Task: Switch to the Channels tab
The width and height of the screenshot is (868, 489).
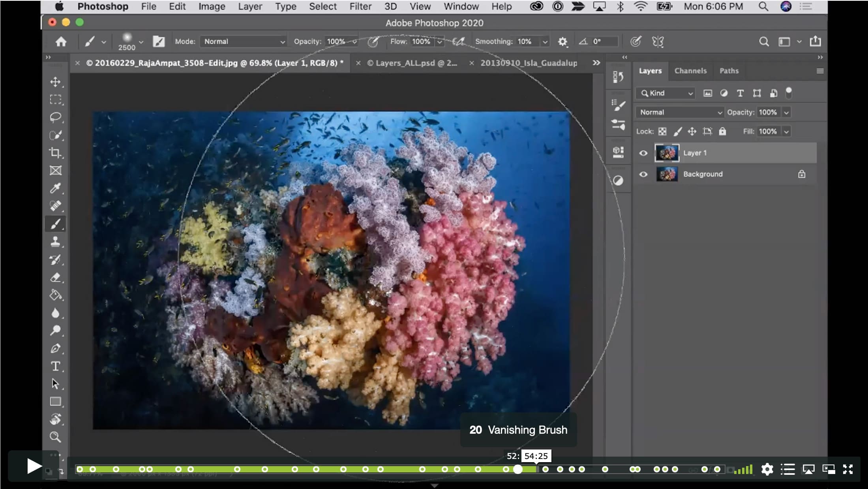Action: [690, 71]
